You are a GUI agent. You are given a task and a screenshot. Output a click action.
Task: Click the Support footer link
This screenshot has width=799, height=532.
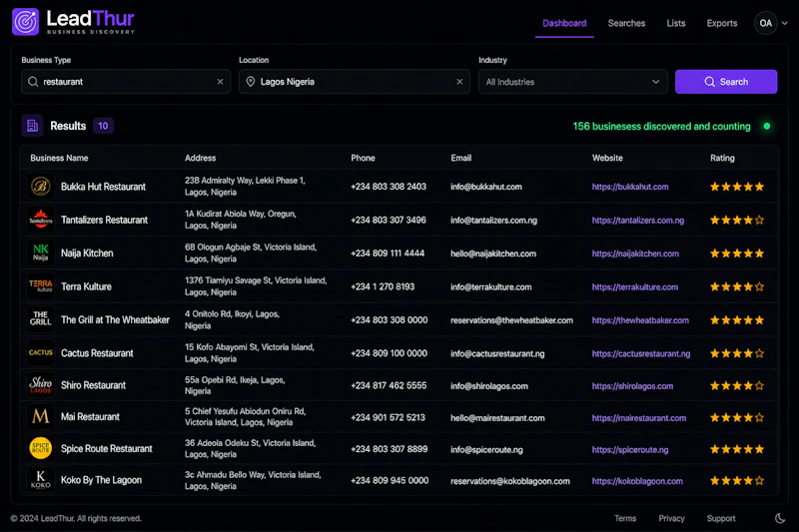(721, 518)
